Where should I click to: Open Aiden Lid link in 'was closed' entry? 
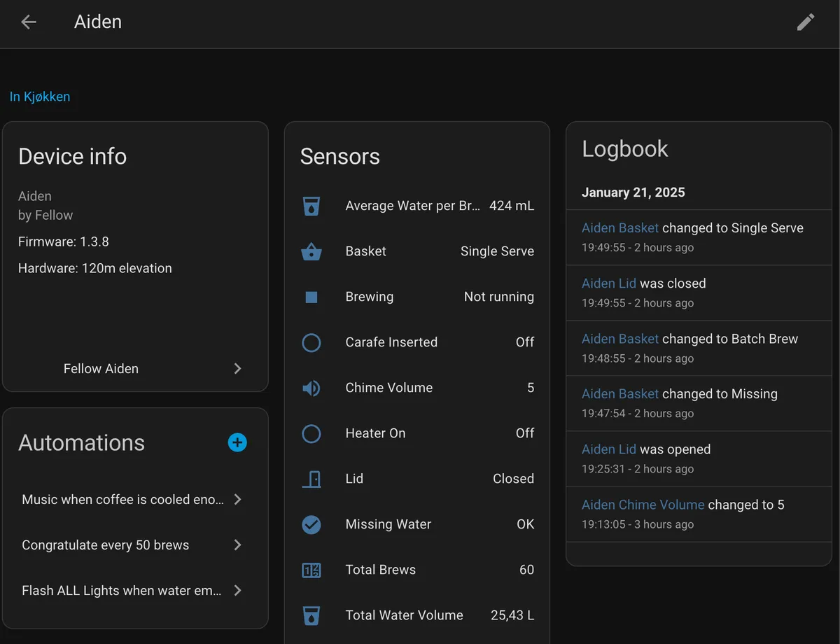coord(609,283)
